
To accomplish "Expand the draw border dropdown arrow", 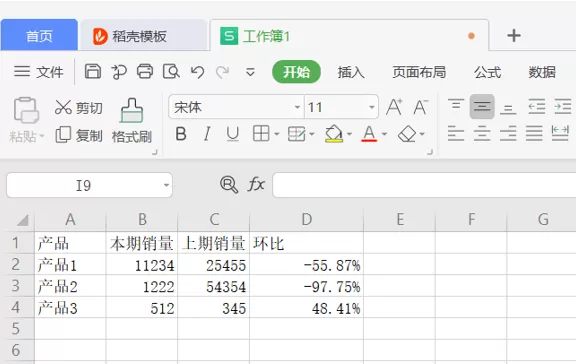I will click(x=312, y=134).
